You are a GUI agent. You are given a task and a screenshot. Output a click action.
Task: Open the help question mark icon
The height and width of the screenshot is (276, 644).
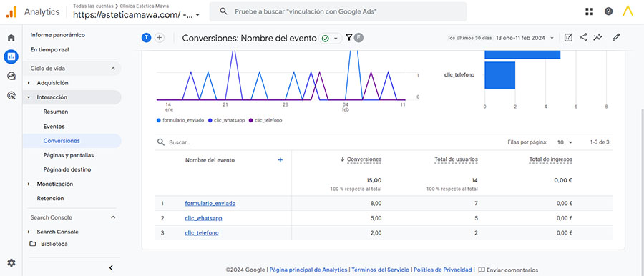tap(609, 11)
